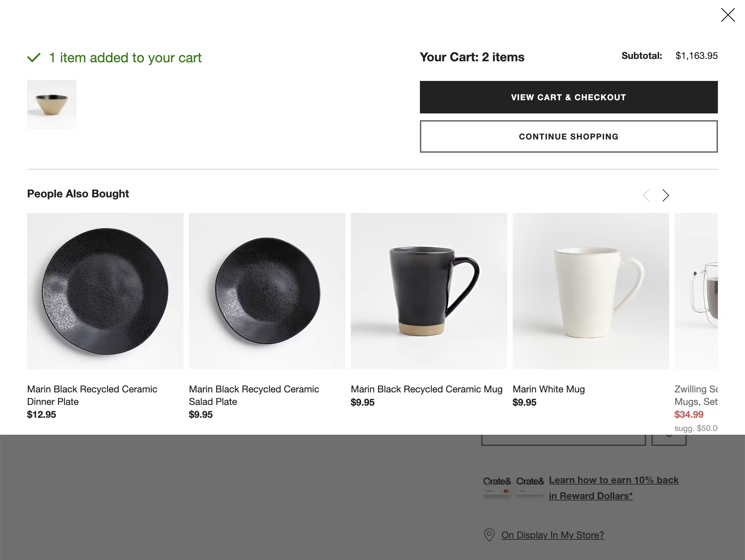
Task: Open the Marin White Mug product page
Action: click(x=548, y=389)
